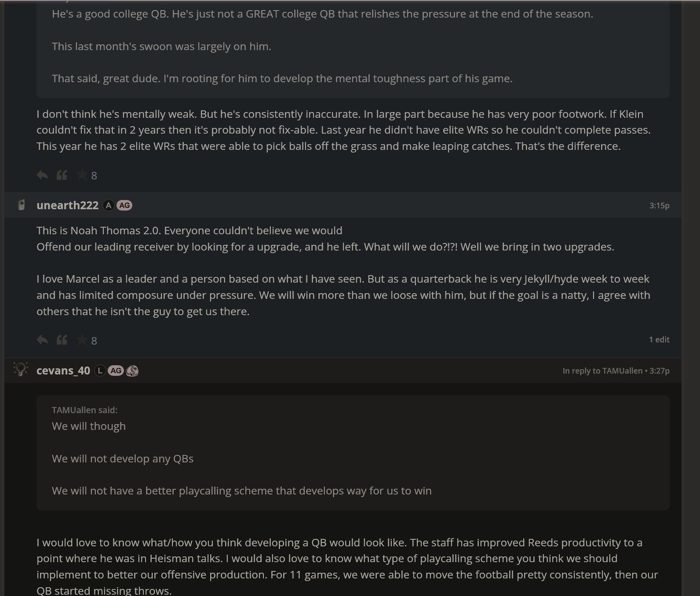
Task: Quote the post about poor footwork
Action: pyautogui.click(x=62, y=175)
